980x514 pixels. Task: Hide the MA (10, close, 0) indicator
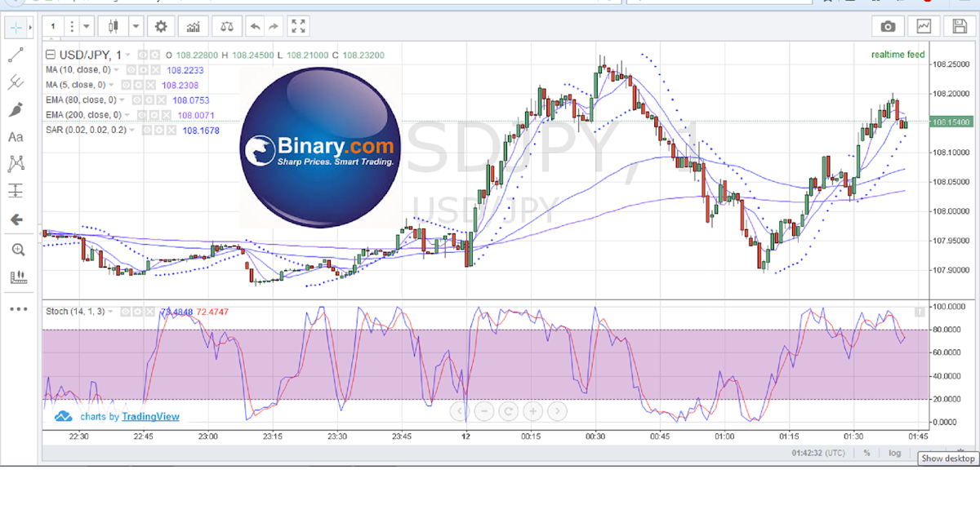(x=131, y=70)
